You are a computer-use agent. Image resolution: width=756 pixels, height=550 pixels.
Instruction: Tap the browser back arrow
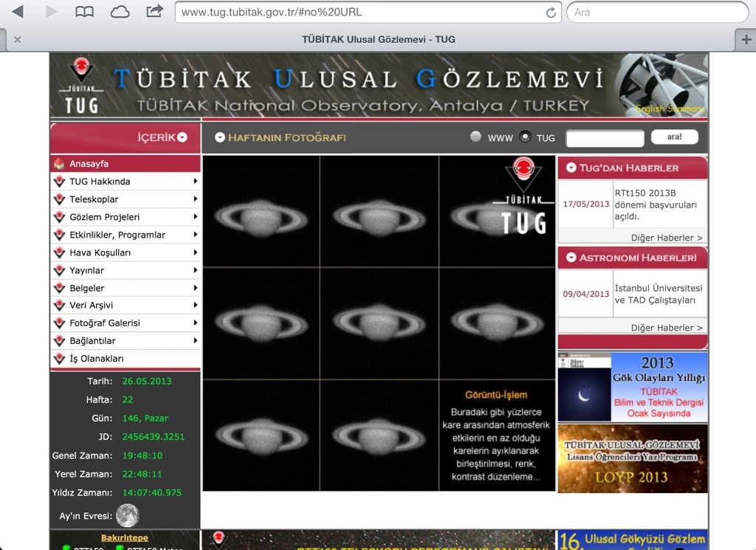click(x=18, y=12)
